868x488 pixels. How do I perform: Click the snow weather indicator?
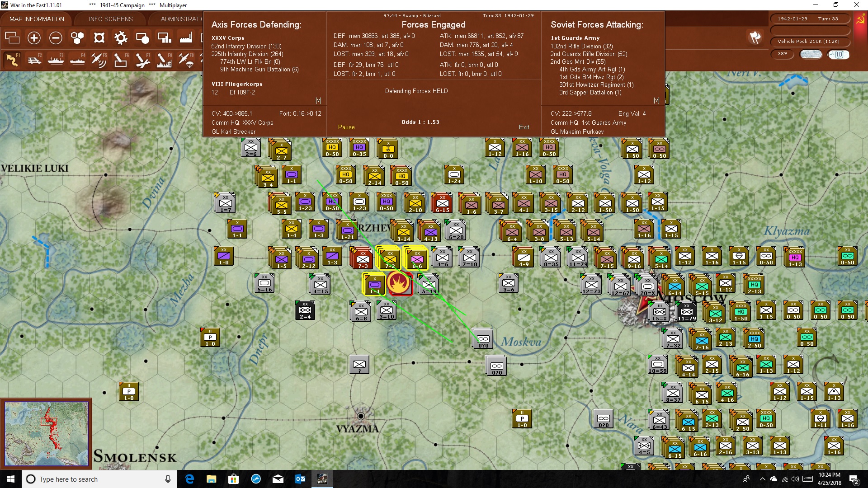click(811, 54)
